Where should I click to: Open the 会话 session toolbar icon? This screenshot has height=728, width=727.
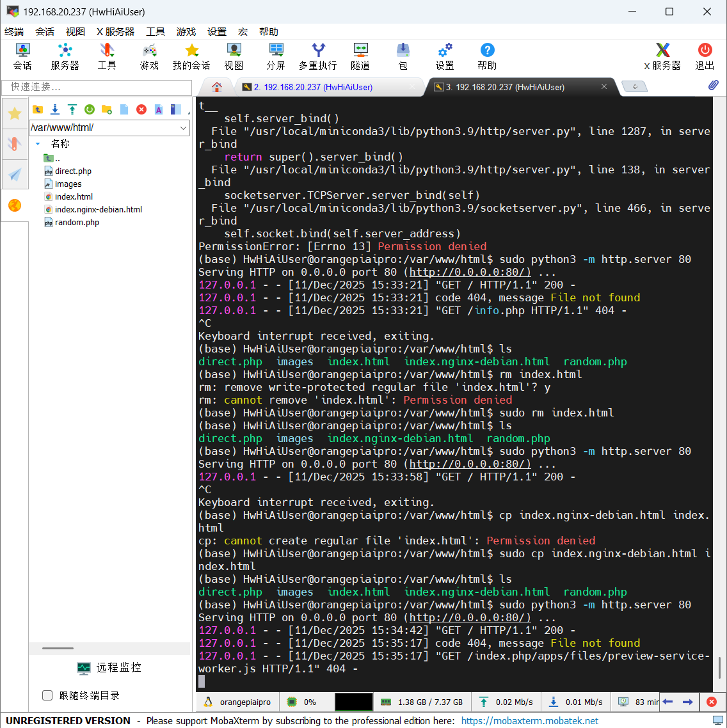pos(22,57)
